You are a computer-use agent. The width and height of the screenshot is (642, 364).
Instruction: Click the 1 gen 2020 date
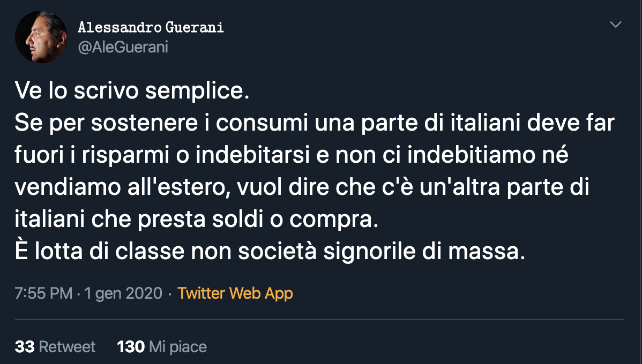(x=123, y=293)
